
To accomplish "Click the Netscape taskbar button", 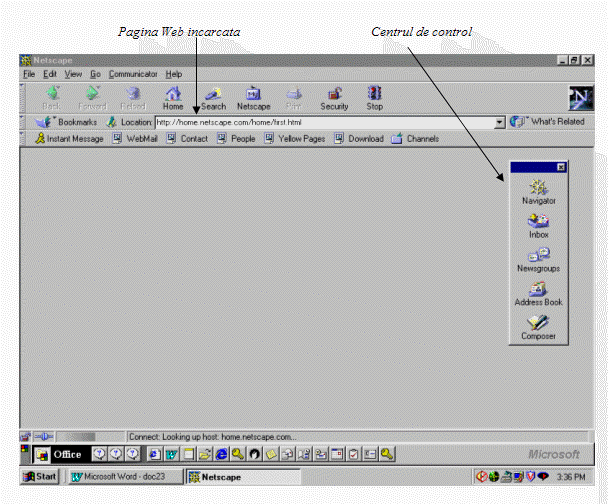I will tap(244, 477).
